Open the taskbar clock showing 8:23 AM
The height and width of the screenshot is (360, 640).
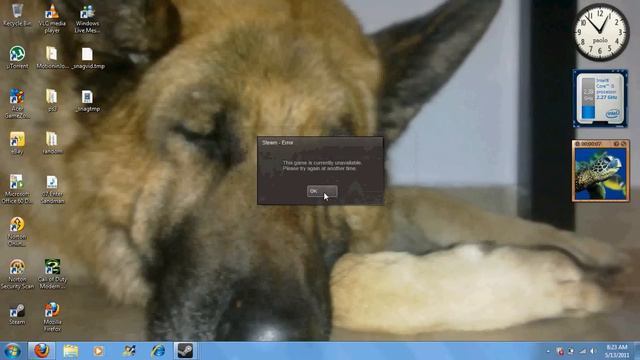616,351
